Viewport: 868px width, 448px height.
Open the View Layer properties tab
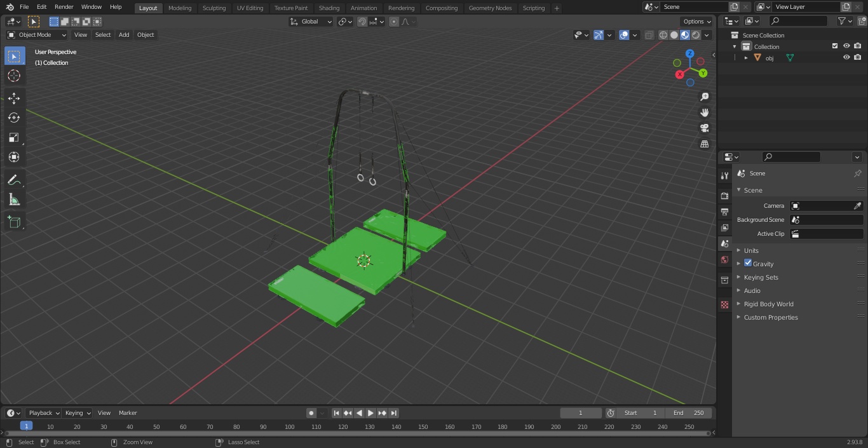[724, 227]
